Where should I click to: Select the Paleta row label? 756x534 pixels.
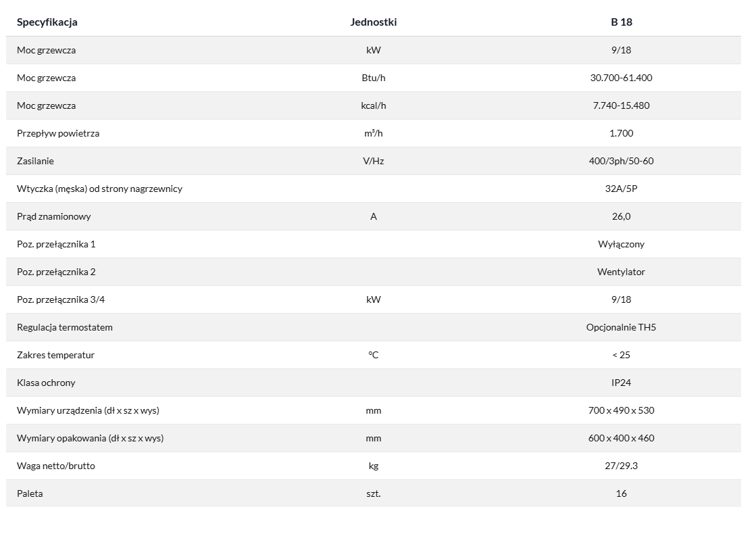click(x=30, y=493)
